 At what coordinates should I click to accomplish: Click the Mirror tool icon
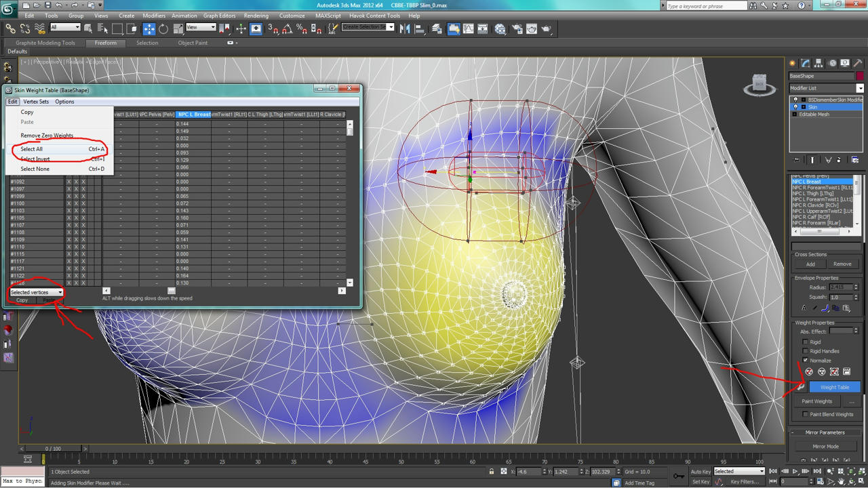(x=406, y=28)
